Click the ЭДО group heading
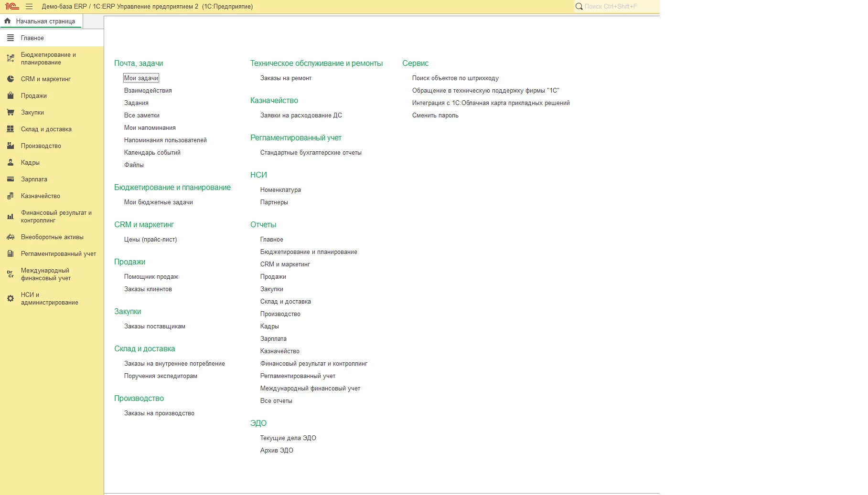The width and height of the screenshot is (868, 495). (x=258, y=423)
